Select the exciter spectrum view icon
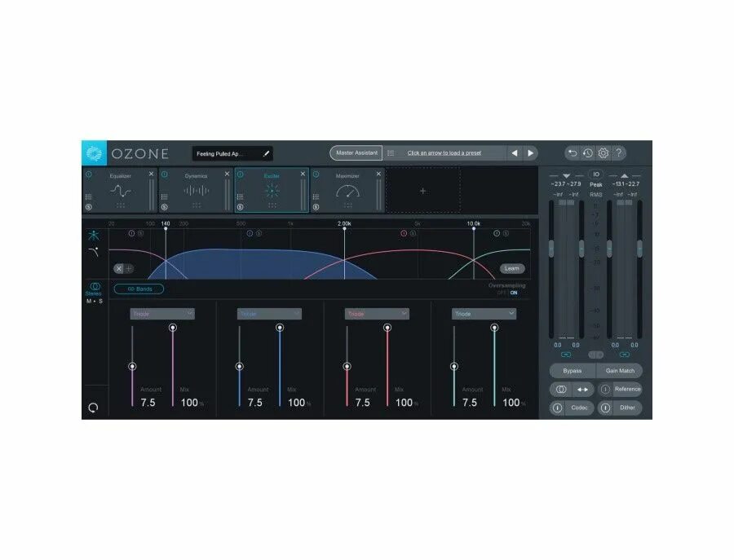Image resolution: width=734 pixels, height=560 pixels. point(94,235)
